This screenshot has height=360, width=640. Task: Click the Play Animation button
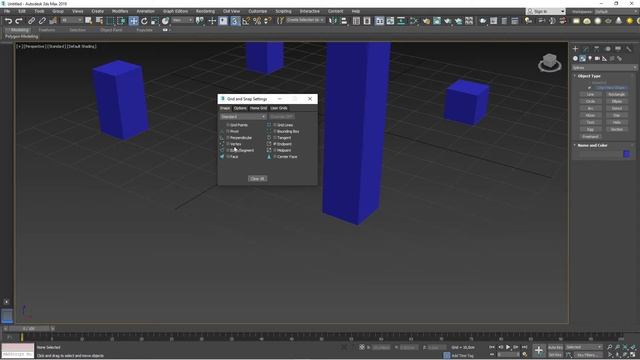(508, 347)
